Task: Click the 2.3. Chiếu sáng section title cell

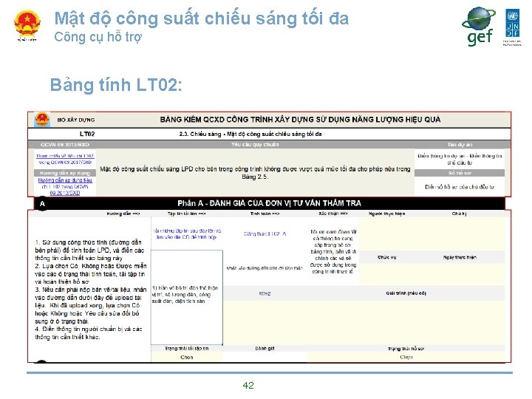Action: click(x=250, y=134)
